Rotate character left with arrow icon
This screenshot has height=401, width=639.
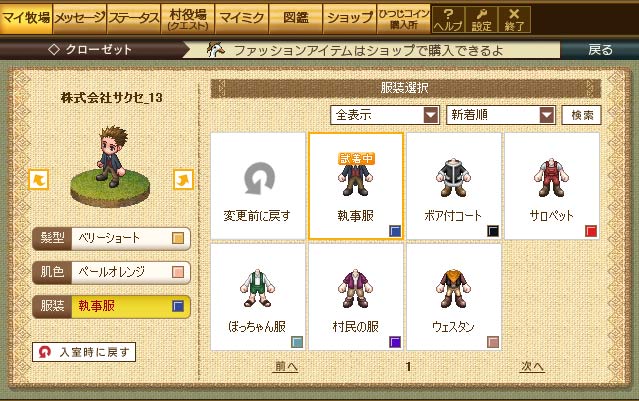pos(39,180)
